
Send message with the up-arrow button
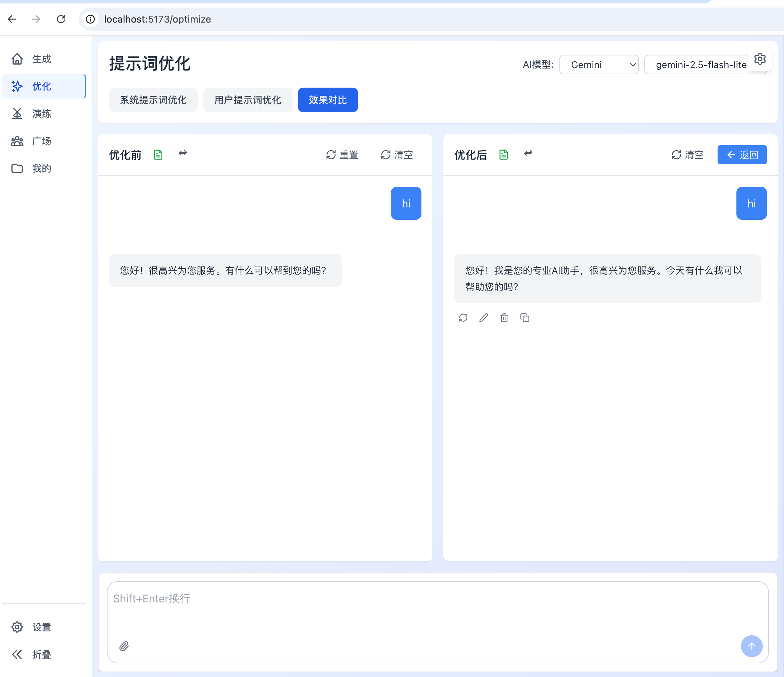[x=751, y=646]
